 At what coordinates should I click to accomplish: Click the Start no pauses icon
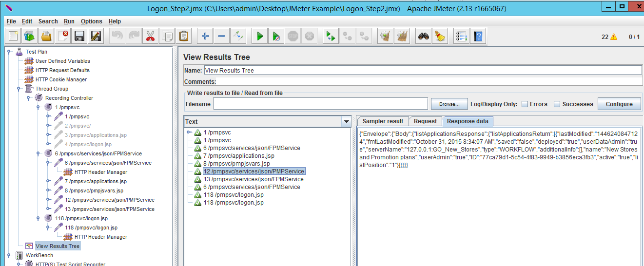[x=276, y=36]
